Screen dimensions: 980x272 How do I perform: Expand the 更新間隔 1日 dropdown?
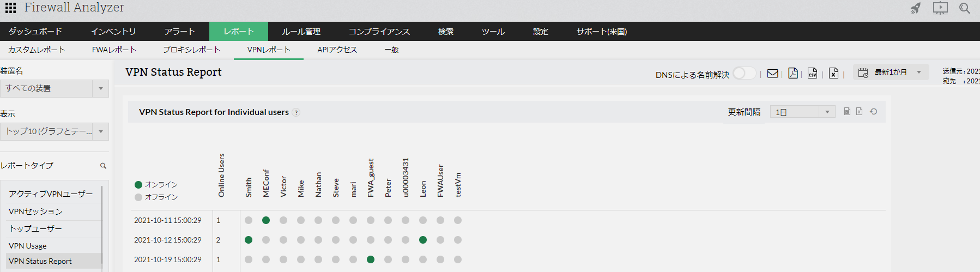tap(802, 112)
